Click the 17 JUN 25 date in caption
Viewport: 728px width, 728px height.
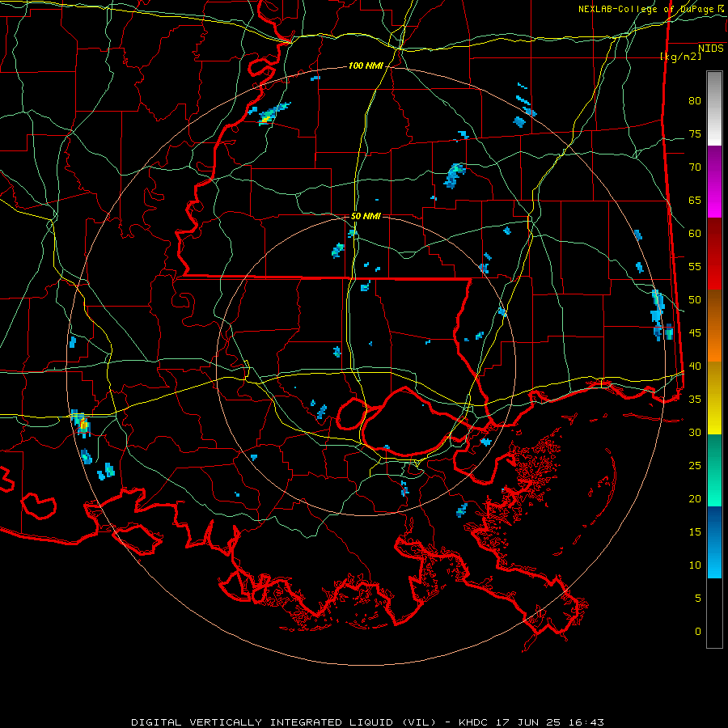coord(530,722)
